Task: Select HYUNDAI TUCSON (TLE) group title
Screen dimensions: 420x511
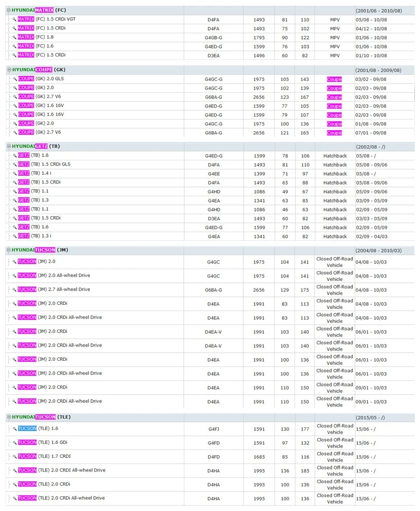Action: [41, 417]
